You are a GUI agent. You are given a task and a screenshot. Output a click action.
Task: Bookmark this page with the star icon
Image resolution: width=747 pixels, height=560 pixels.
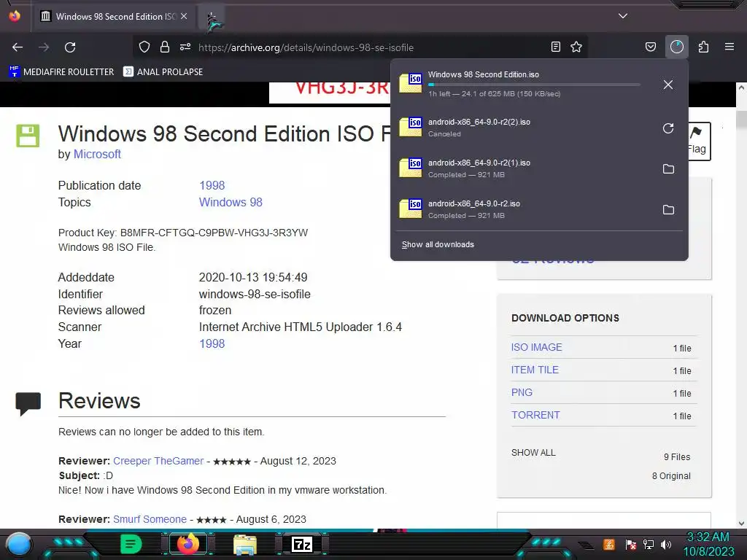[x=576, y=47]
